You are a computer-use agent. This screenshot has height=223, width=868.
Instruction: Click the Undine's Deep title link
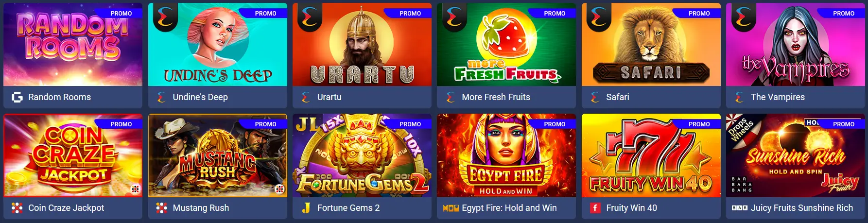click(200, 97)
